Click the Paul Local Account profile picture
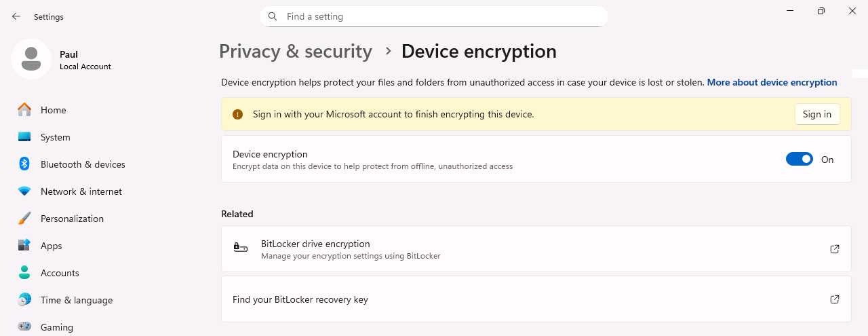 (31, 59)
